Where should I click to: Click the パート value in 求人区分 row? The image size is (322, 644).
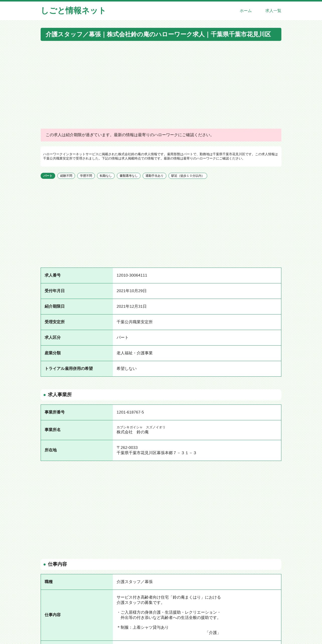[123, 338]
